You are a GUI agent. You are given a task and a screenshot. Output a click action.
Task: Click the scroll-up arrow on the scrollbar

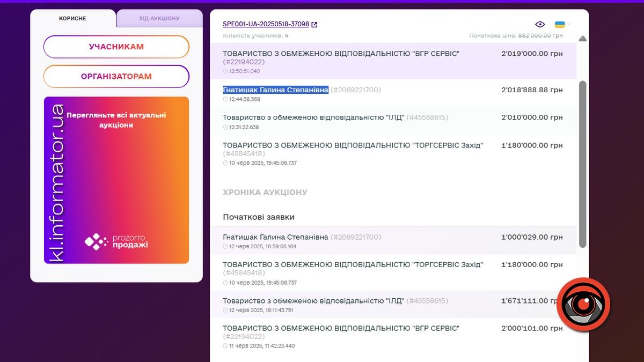click(582, 38)
